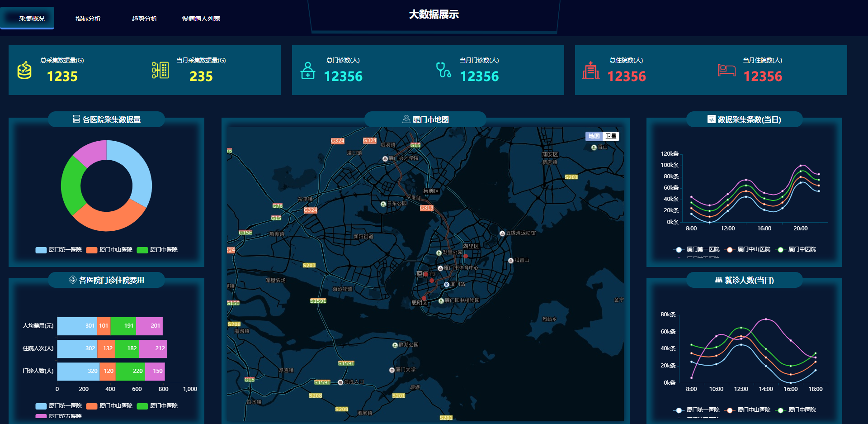This screenshot has width=868, height=424.
Task: Toggle 厦门中医院 in 门诊住院费用 legend
Action: [157, 406]
